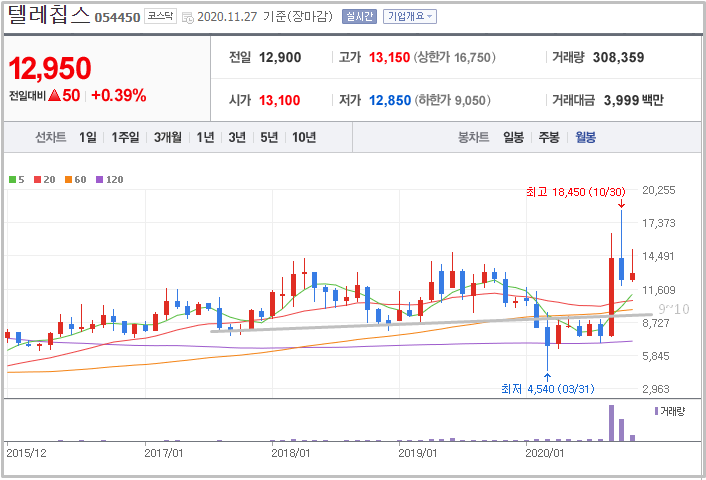The height and width of the screenshot is (480, 706).
Task: Click the orange 60 moving average swatch
Action: click(68, 180)
